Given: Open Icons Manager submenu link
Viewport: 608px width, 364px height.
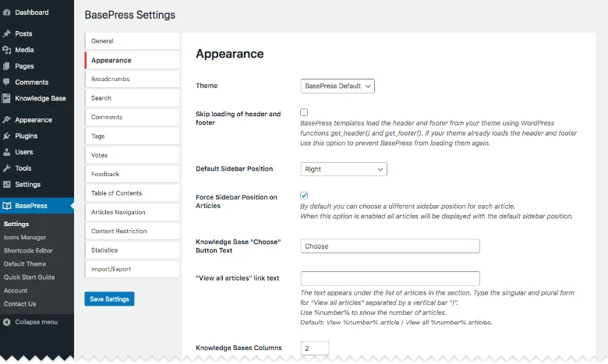Looking at the screenshot, I should tap(25, 237).
